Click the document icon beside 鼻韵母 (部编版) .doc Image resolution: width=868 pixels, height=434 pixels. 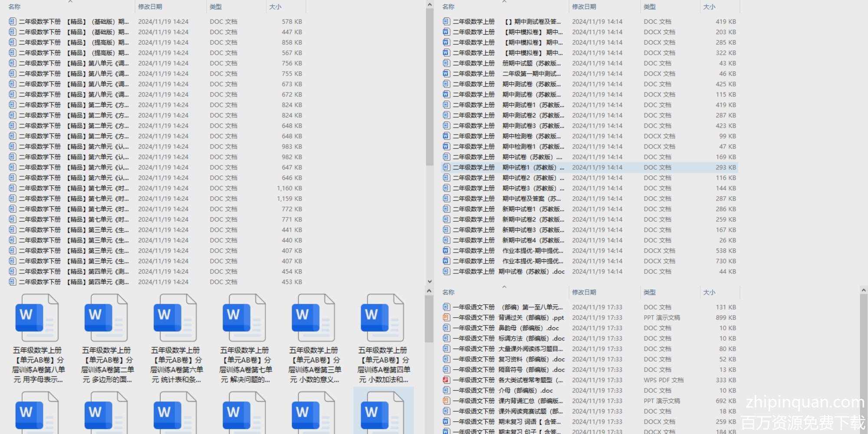[x=446, y=328]
